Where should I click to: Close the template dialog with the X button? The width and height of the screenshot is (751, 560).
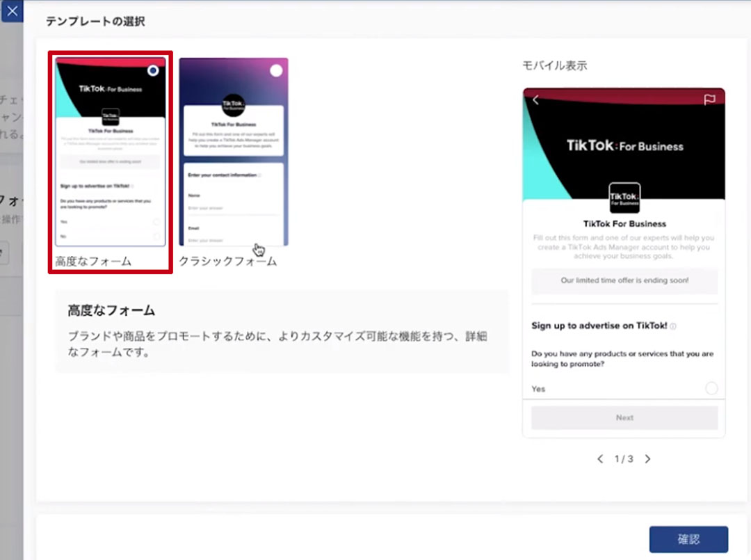click(x=11, y=11)
